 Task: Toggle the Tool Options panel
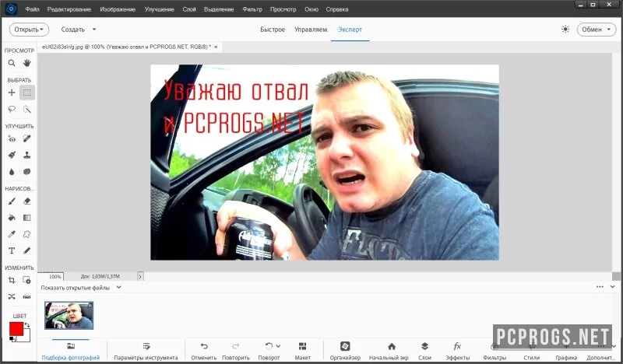coord(146,351)
